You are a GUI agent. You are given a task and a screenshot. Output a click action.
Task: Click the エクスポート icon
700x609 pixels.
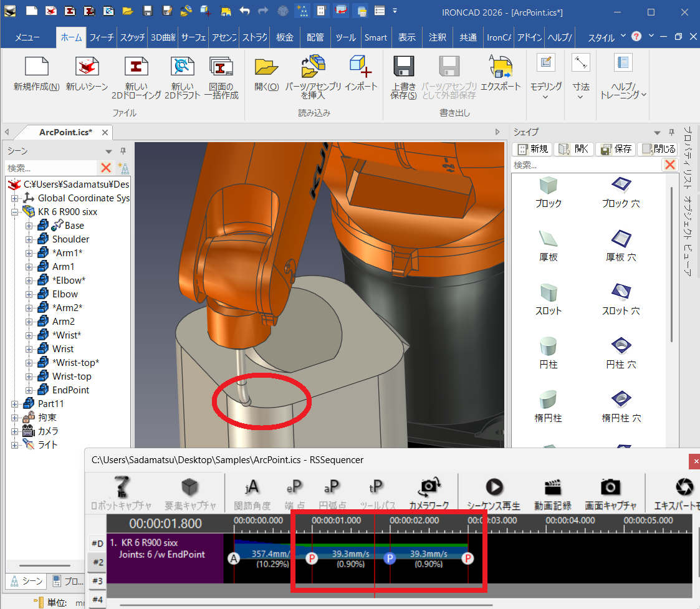(501, 66)
